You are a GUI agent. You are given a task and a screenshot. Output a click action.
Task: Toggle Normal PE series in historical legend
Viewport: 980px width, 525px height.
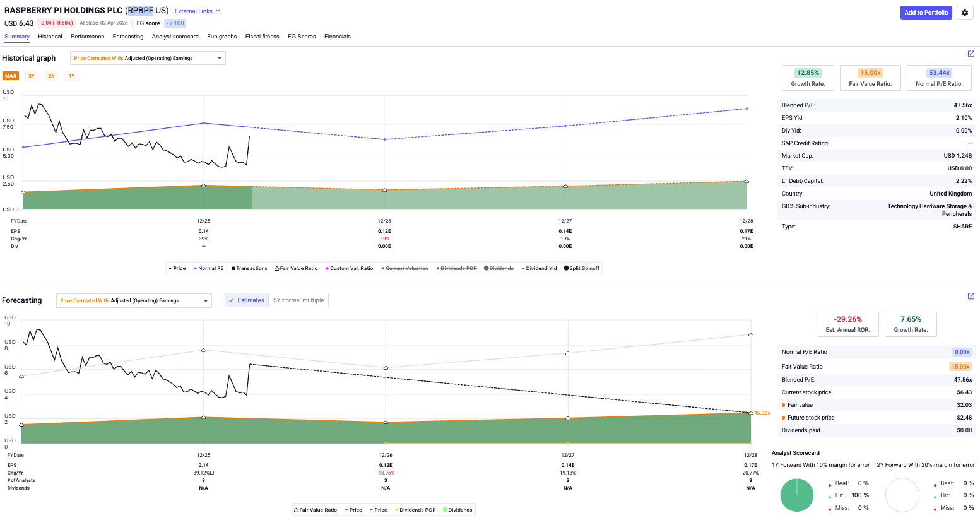[x=209, y=268]
